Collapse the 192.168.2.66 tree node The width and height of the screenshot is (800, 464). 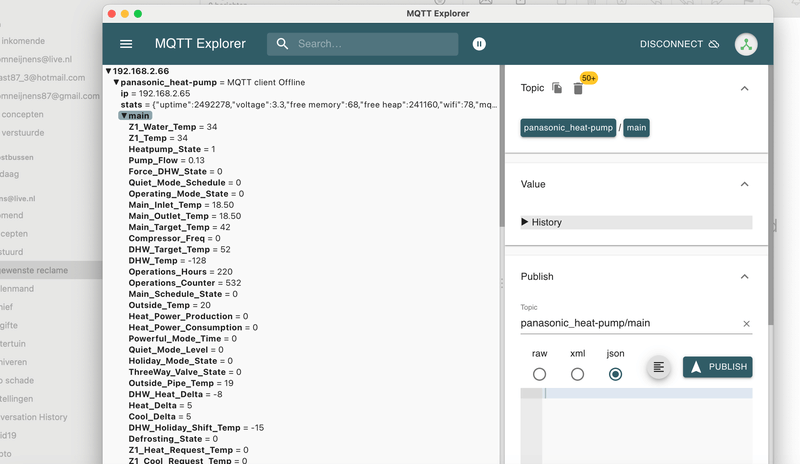coord(108,71)
